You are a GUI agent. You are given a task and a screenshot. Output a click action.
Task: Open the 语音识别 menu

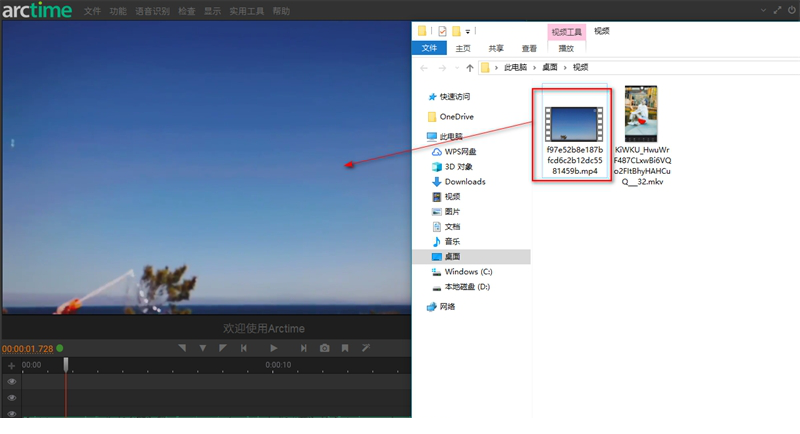[152, 11]
